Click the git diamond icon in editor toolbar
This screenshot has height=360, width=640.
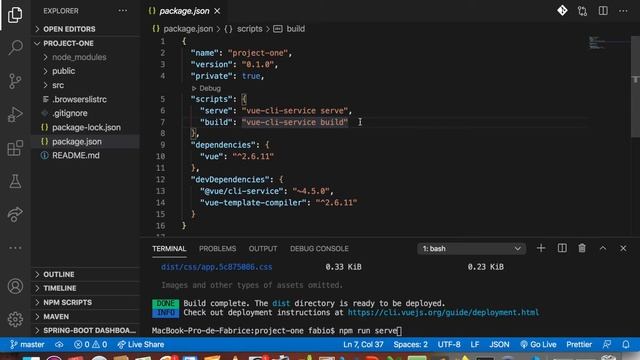click(x=562, y=11)
